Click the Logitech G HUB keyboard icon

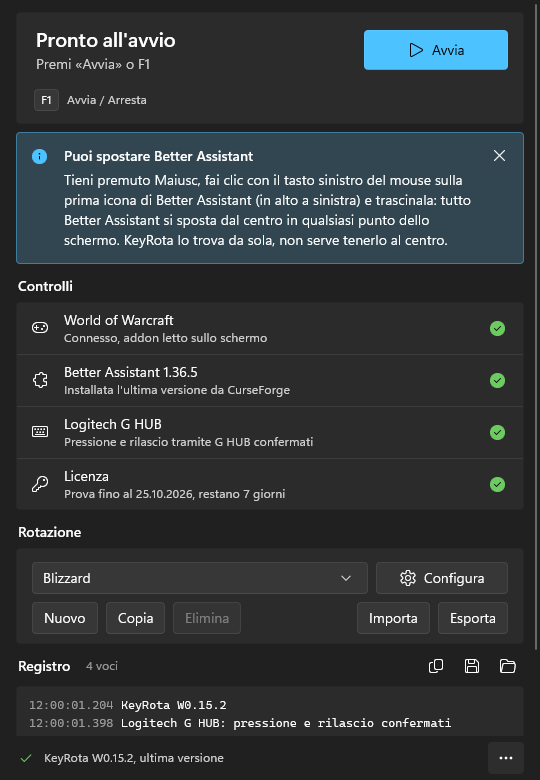point(40,432)
